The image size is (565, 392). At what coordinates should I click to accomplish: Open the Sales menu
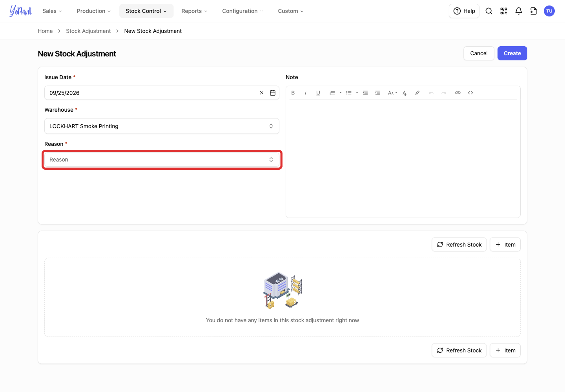(x=52, y=11)
